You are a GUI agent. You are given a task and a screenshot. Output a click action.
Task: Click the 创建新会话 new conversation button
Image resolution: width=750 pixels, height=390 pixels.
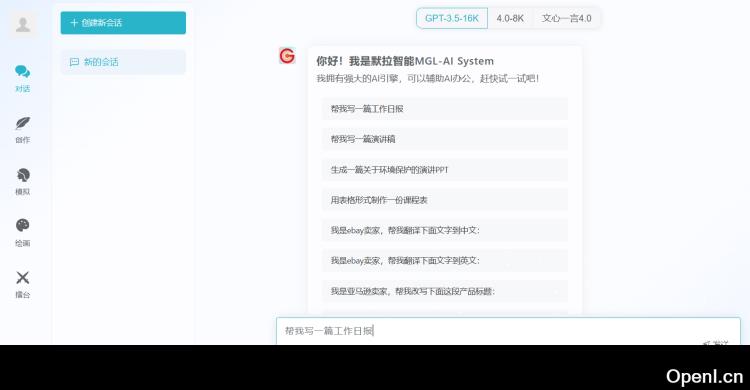123,22
